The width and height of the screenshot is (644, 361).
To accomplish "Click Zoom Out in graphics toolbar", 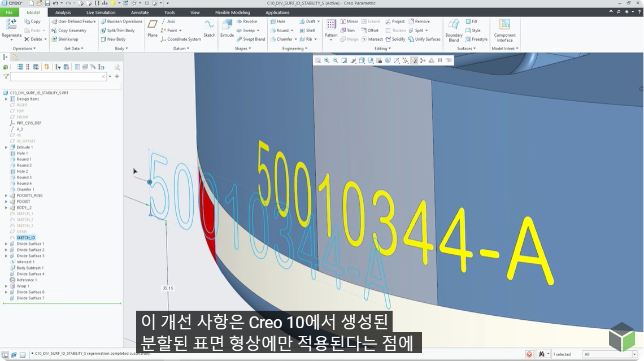I will [335, 60].
